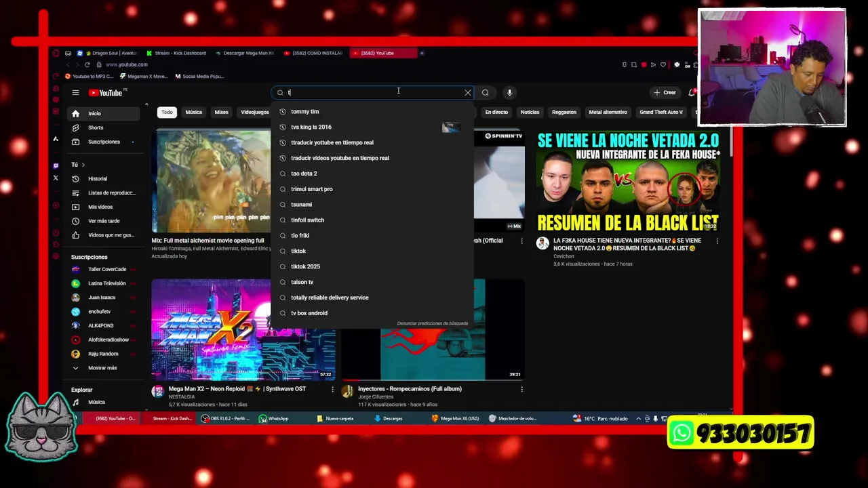Click the YouTube logo

[x=106, y=93]
